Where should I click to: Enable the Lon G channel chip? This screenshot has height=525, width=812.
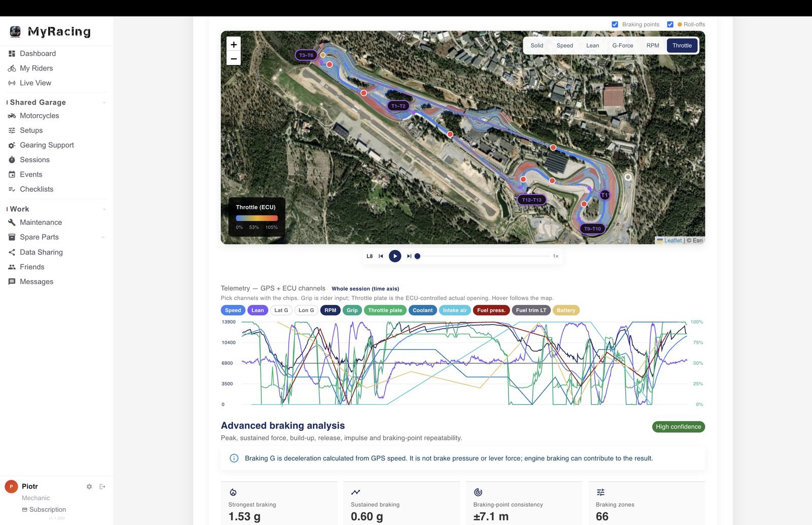pyautogui.click(x=306, y=310)
